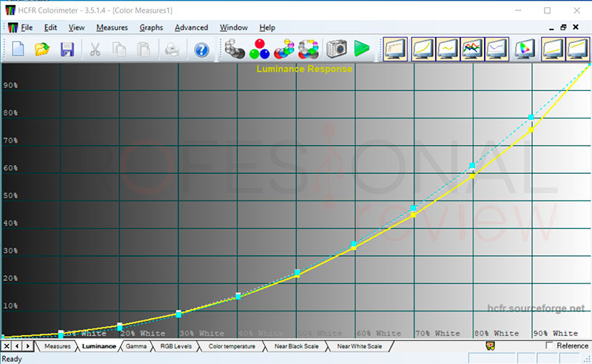The width and height of the screenshot is (592, 364).
Task: Show measures data view monitor icon
Action: coord(395,49)
